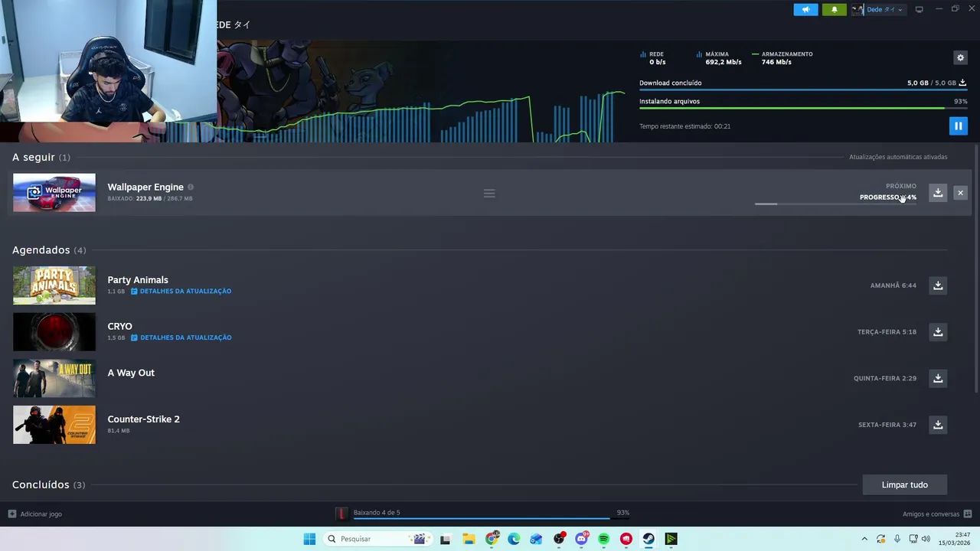
Task: Pause the current download
Action: [x=958, y=126]
